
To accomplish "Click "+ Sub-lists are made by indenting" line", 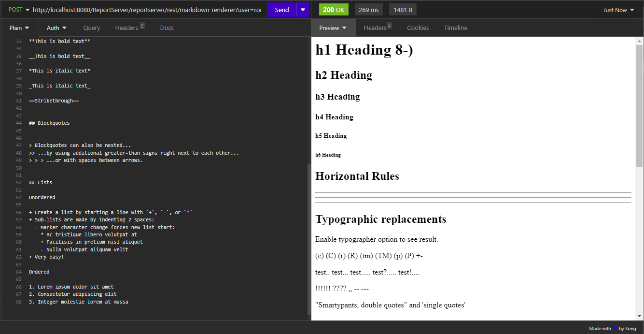I will pos(91,219).
